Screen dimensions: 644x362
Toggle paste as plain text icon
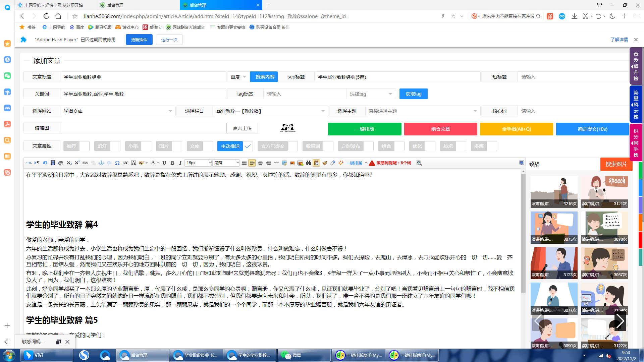pyautogui.click(x=316, y=163)
